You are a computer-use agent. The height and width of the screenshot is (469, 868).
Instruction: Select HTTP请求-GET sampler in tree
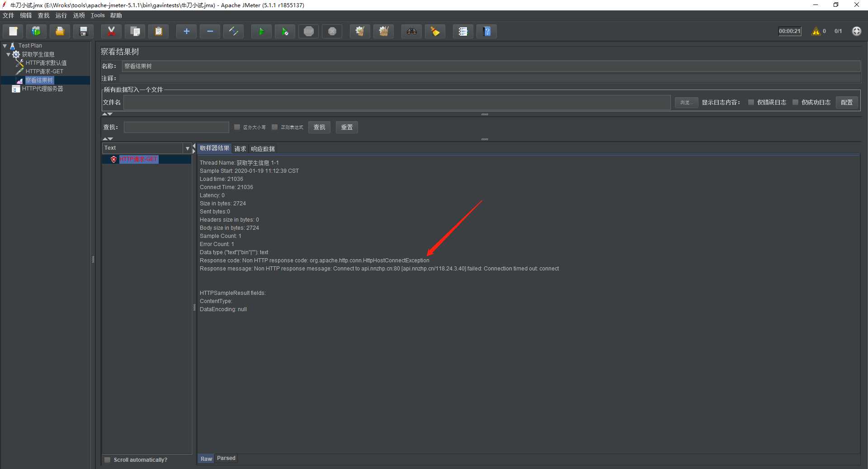[x=44, y=71]
